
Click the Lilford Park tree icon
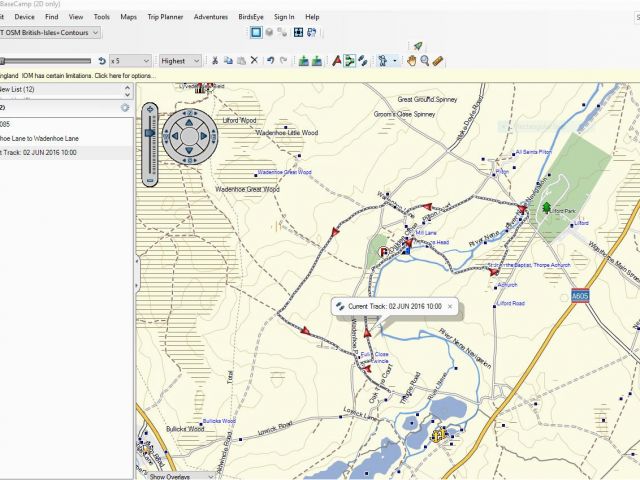547,208
